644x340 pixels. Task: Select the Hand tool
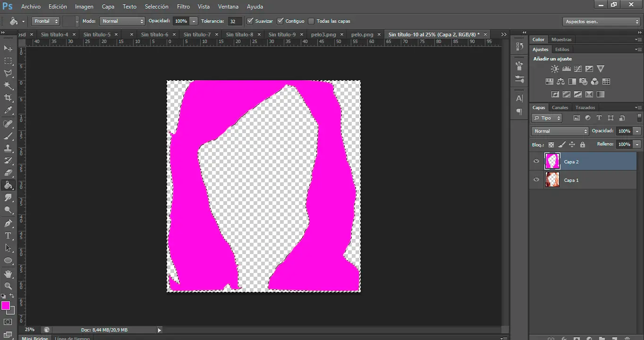click(x=8, y=273)
